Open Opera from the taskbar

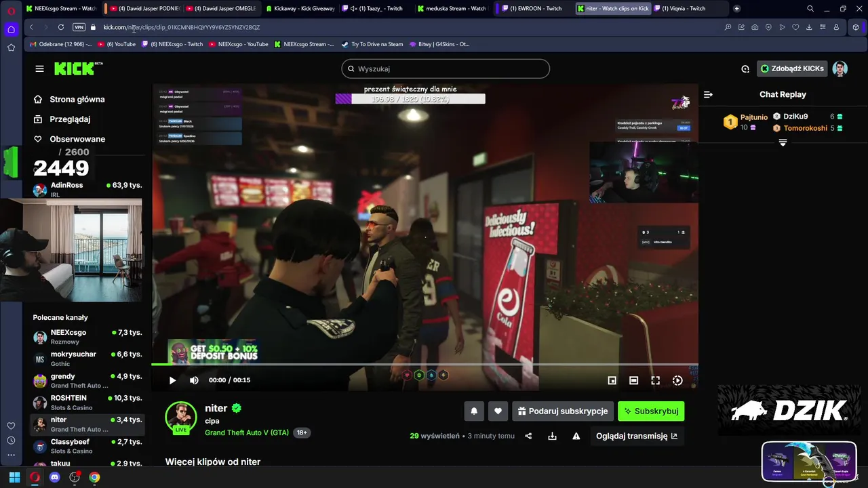[35, 477]
